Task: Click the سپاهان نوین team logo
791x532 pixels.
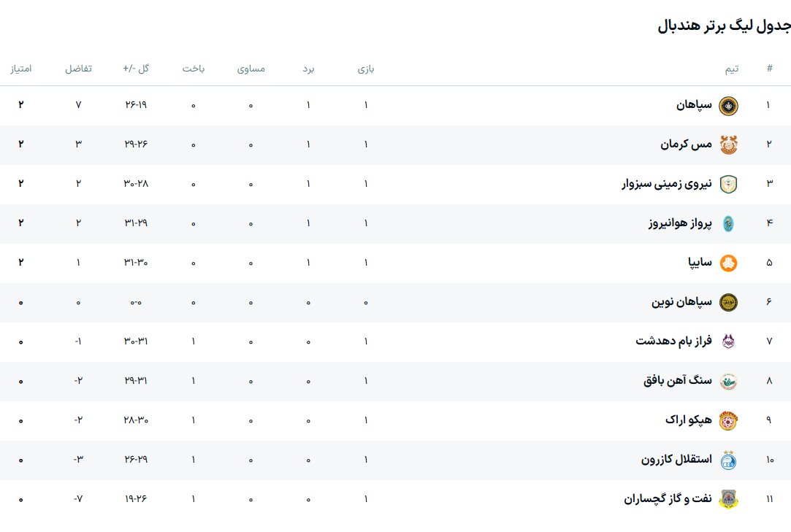Action: tap(728, 303)
